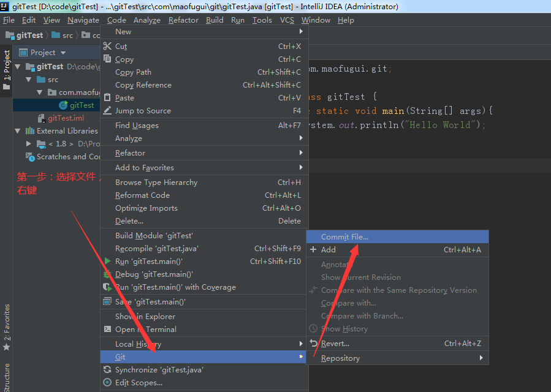
Task: Expand the New submenu arrow
Action: point(301,31)
